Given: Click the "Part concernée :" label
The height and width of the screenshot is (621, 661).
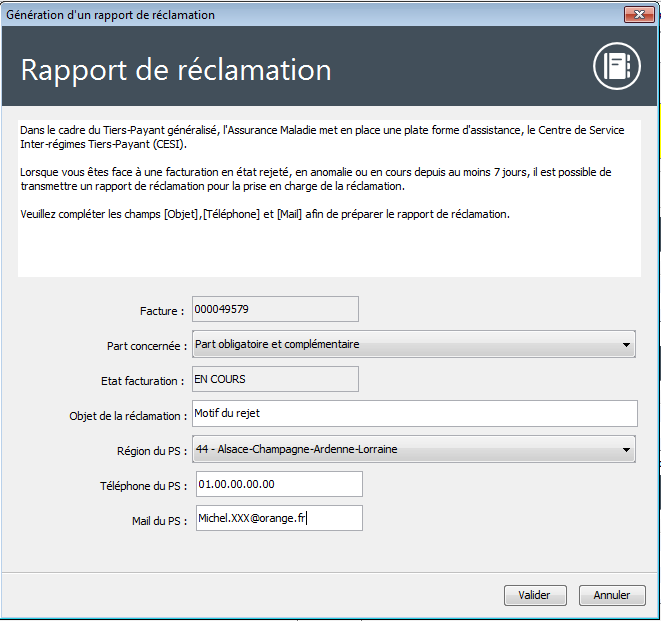Looking at the screenshot, I should [147, 346].
